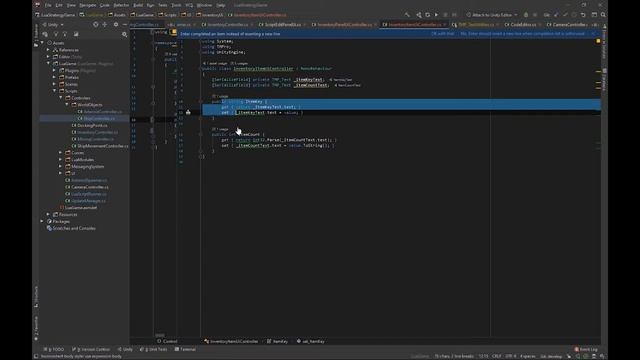Click the explorer search magnifier icon
The image size is (640, 360).
[x=124, y=34]
